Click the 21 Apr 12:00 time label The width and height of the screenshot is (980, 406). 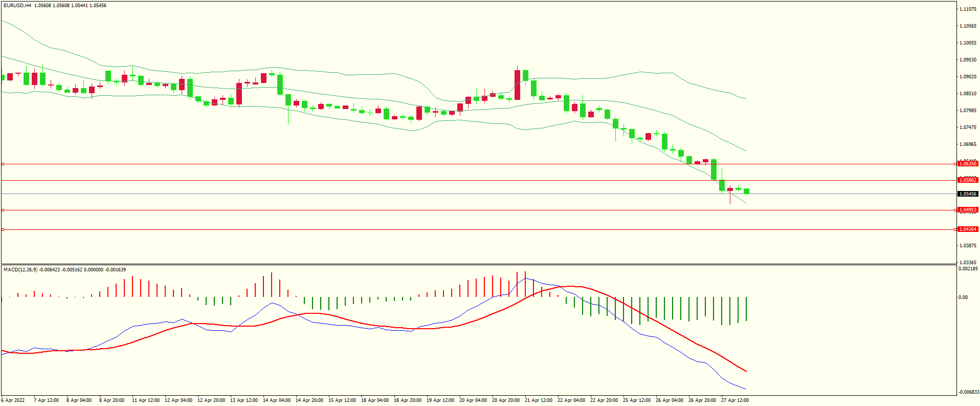tap(539, 400)
